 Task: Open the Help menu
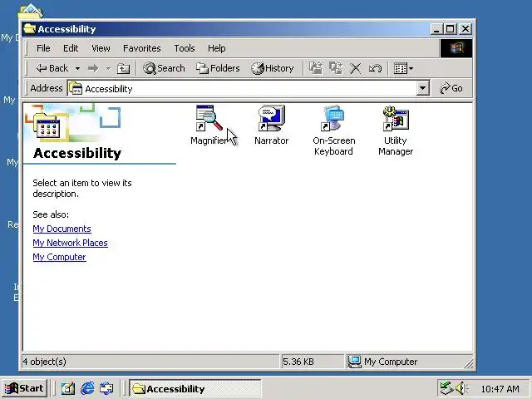click(x=216, y=48)
